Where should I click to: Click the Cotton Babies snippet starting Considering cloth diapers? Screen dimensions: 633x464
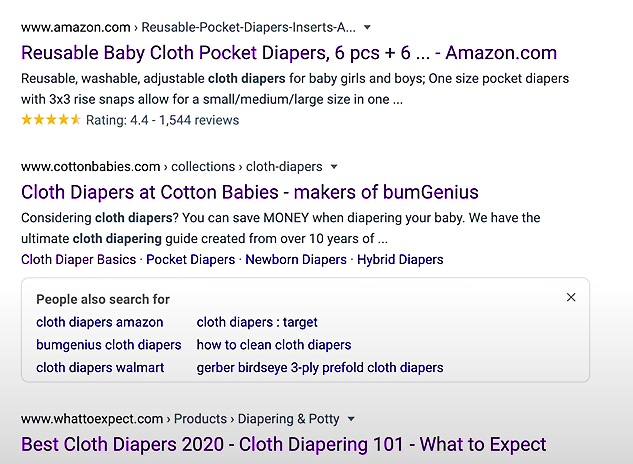pos(281,228)
